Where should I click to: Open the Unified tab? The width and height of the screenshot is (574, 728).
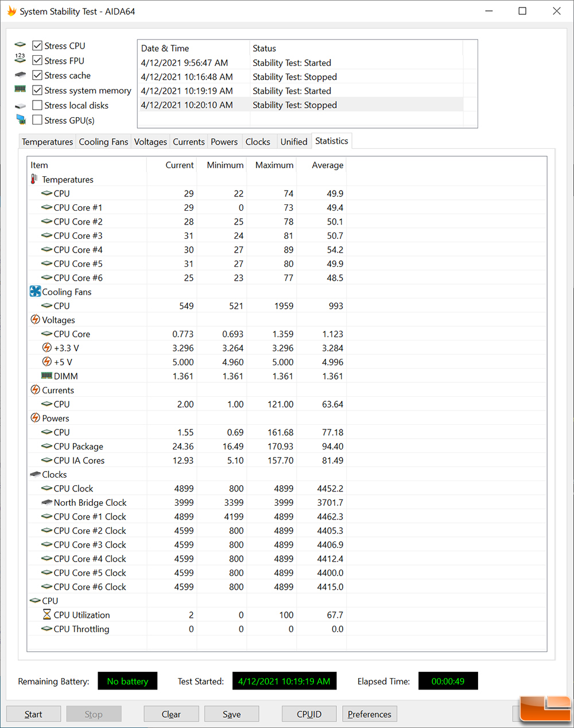click(x=294, y=142)
